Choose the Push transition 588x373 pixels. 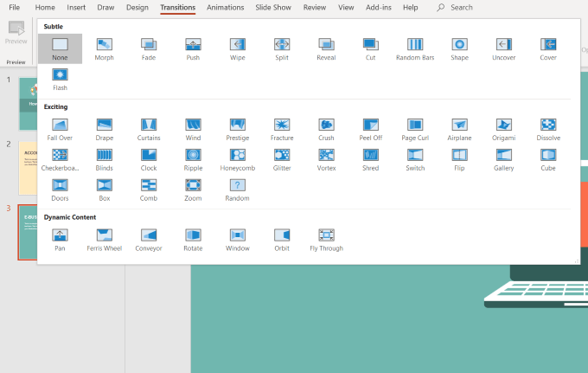[x=193, y=48]
